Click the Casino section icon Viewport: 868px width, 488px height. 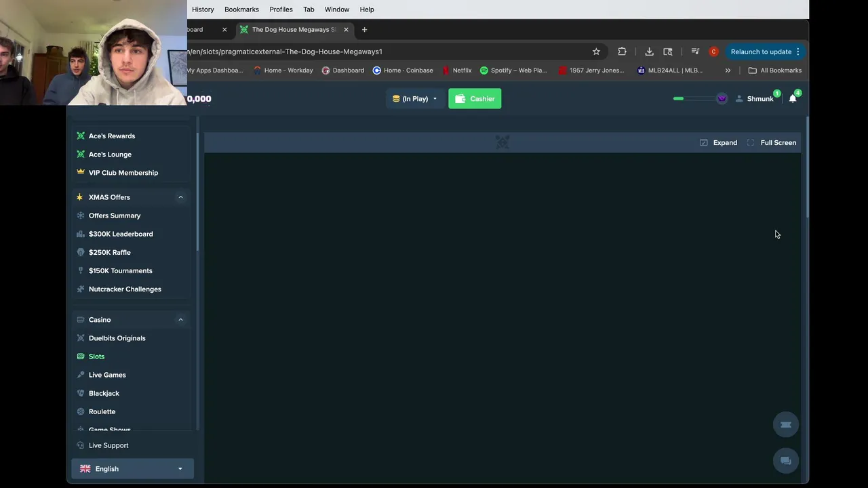(80, 320)
